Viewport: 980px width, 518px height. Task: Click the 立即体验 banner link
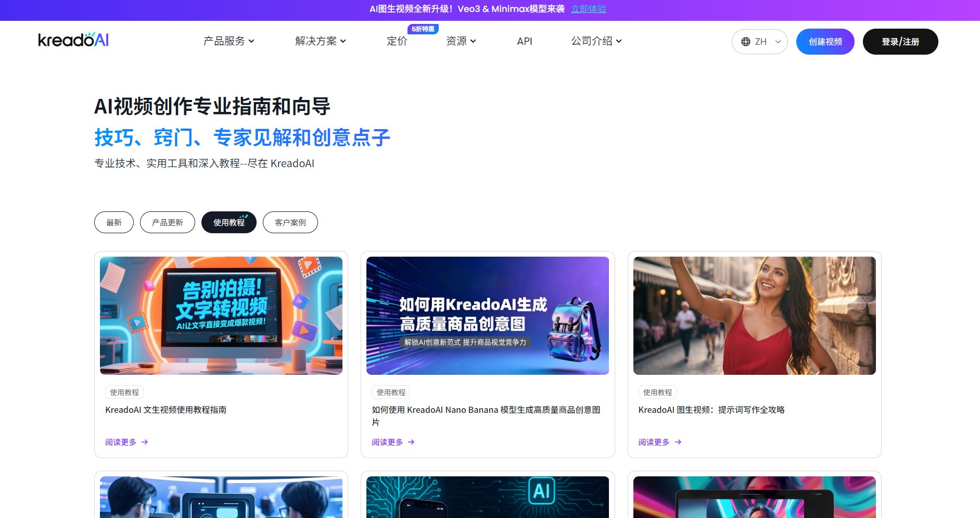click(x=588, y=9)
